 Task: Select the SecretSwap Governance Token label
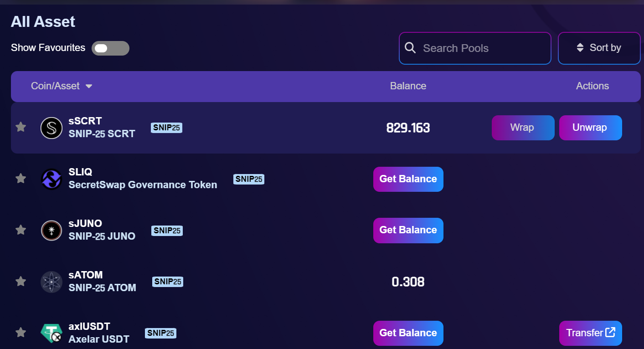(143, 185)
